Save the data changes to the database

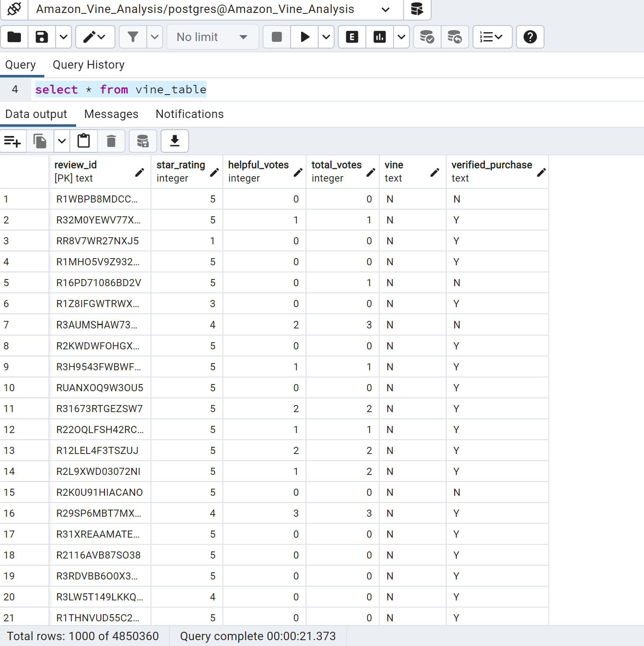click(x=143, y=141)
